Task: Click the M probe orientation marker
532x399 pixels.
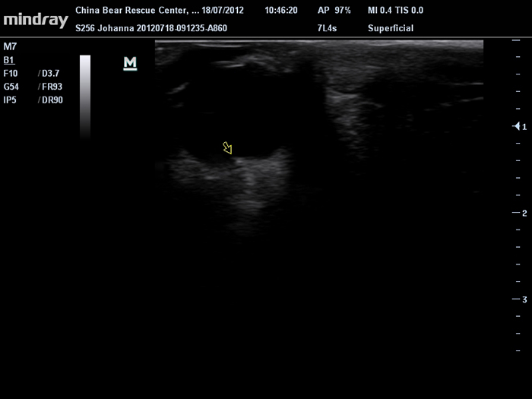Action: pyautogui.click(x=130, y=63)
